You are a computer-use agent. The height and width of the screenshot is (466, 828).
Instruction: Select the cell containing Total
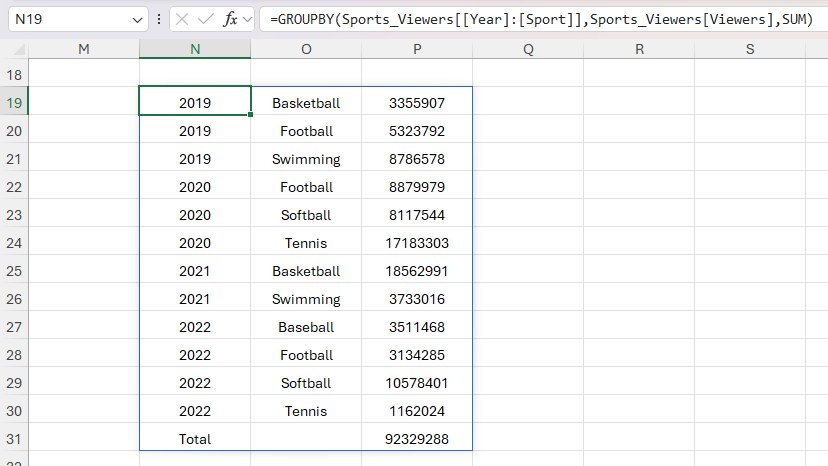tap(195, 439)
